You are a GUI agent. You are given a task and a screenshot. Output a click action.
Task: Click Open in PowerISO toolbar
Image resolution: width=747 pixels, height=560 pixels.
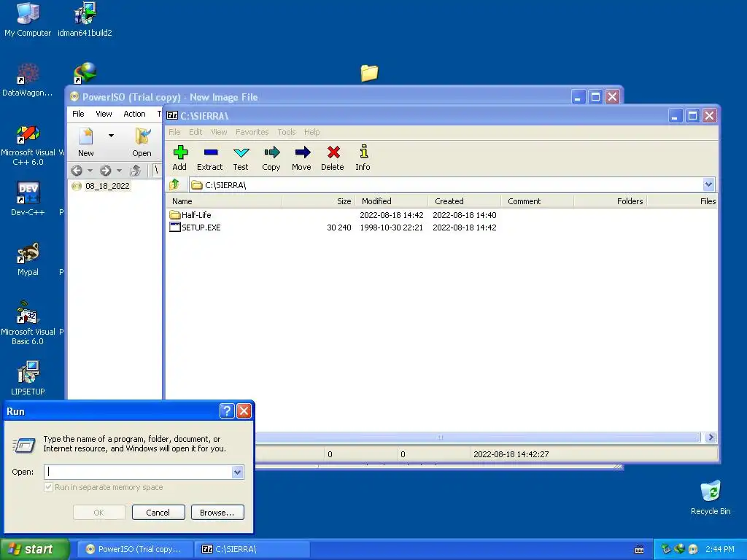click(x=142, y=142)
